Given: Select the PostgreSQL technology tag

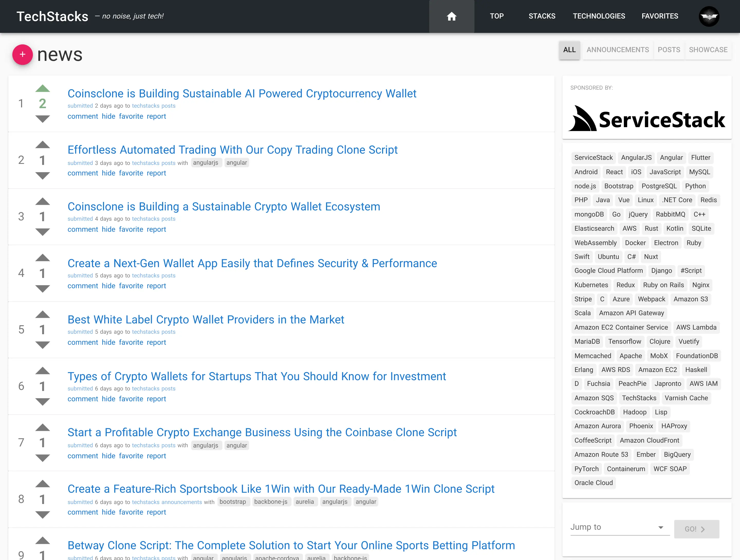Looking at the screenshot, I should pyautogui.click(x=659, y=186).
